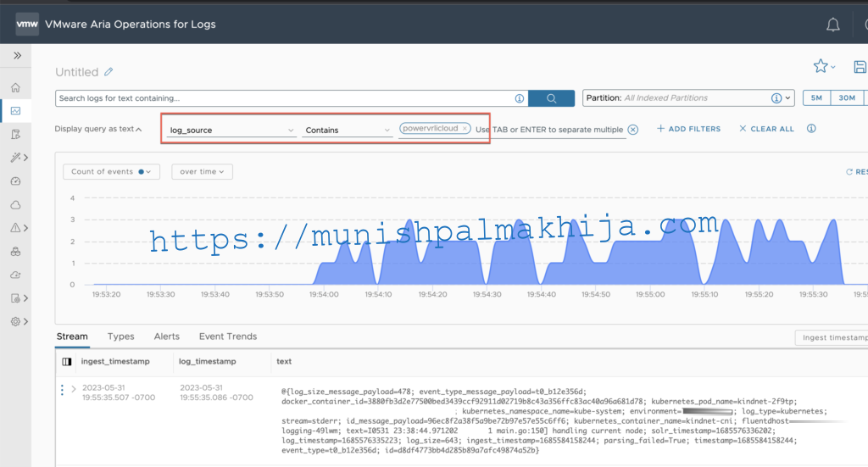
Task: Remove the powervrlicloud filter tag
Action: point(465,128)
